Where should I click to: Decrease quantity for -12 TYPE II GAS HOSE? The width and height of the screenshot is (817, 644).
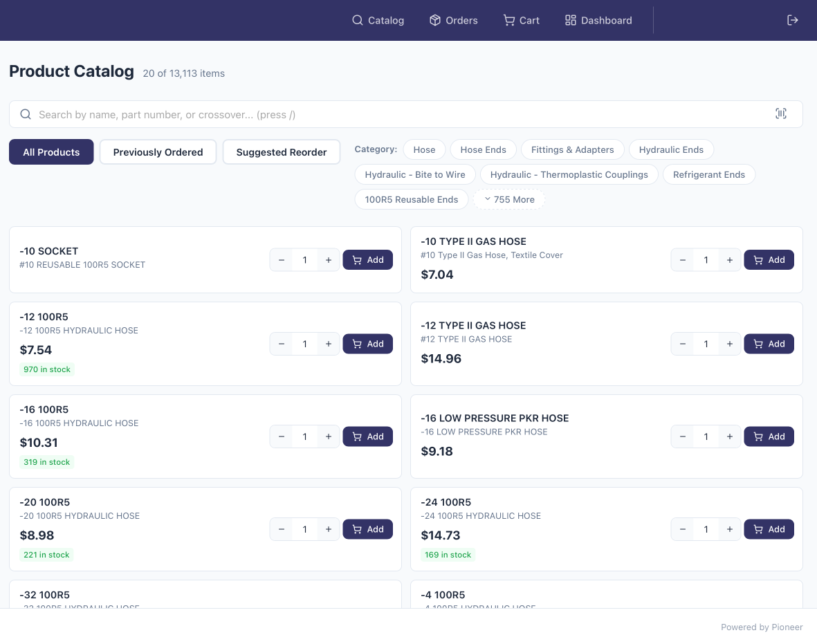(683, 344)
